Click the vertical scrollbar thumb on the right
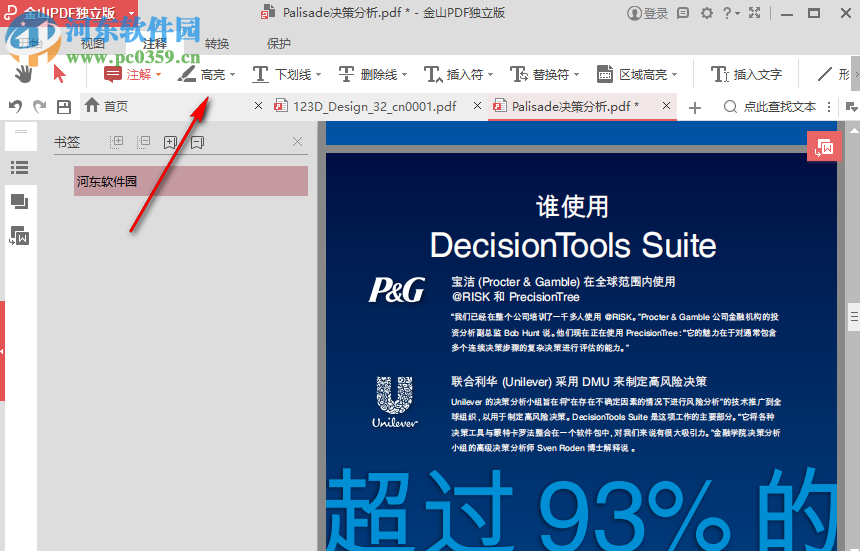This screenshot has height=551, width=860. click(x=854, y=316)
